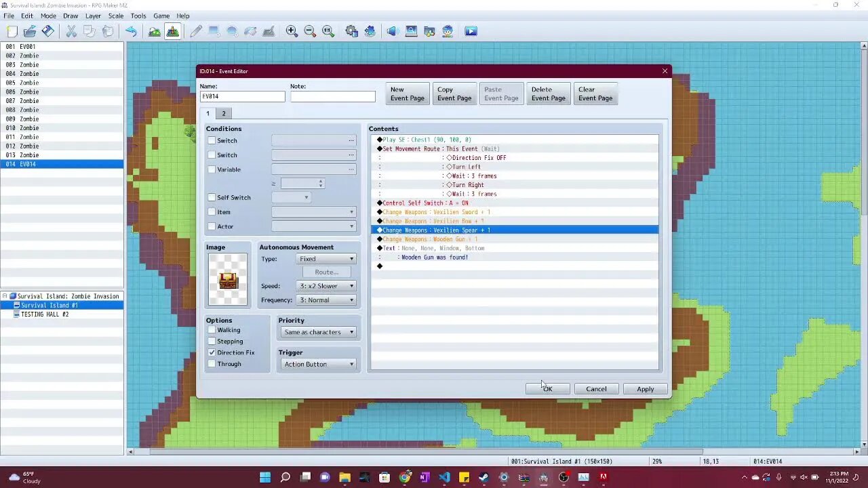
Task: Toggle the Stepping option checkbox
Action: tap(212, 341)
